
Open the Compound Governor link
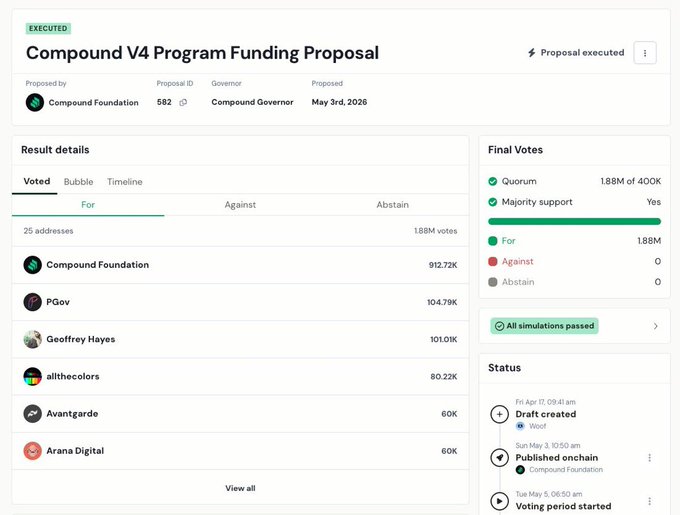[x=252, y=102]
